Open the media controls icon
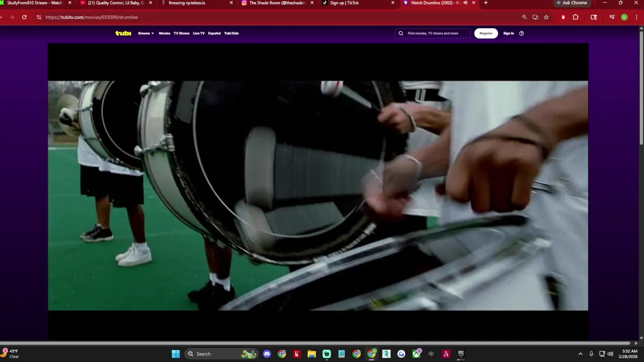Screen dimensions: 644x362 pos(612,17)
